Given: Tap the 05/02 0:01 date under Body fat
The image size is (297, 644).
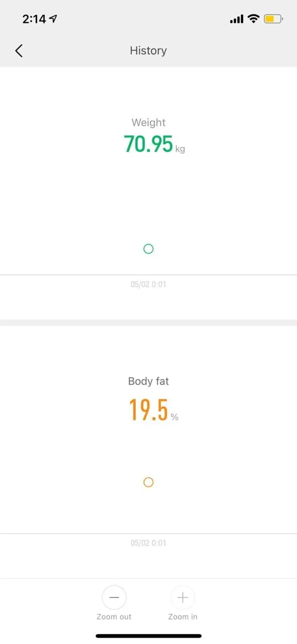Looking at the screenshot, I should click(x=148, y=542).
